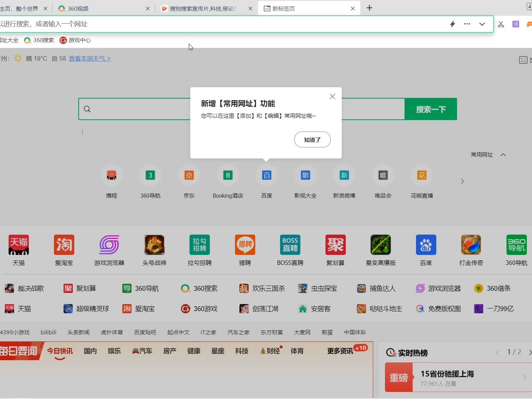Click the 知道了 button
The image size is (532, 399).
pos(313,140)
